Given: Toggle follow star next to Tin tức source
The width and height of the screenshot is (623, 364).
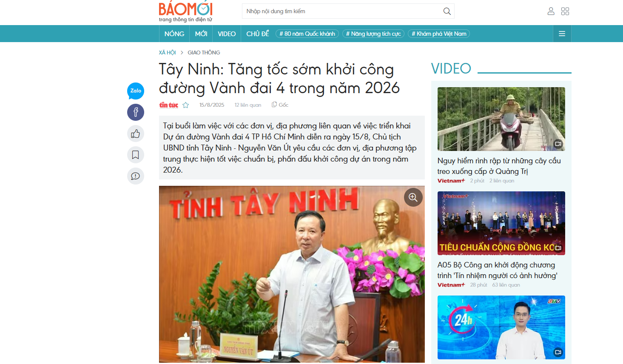Looking at the screenshot, I should tap(186, 105).
